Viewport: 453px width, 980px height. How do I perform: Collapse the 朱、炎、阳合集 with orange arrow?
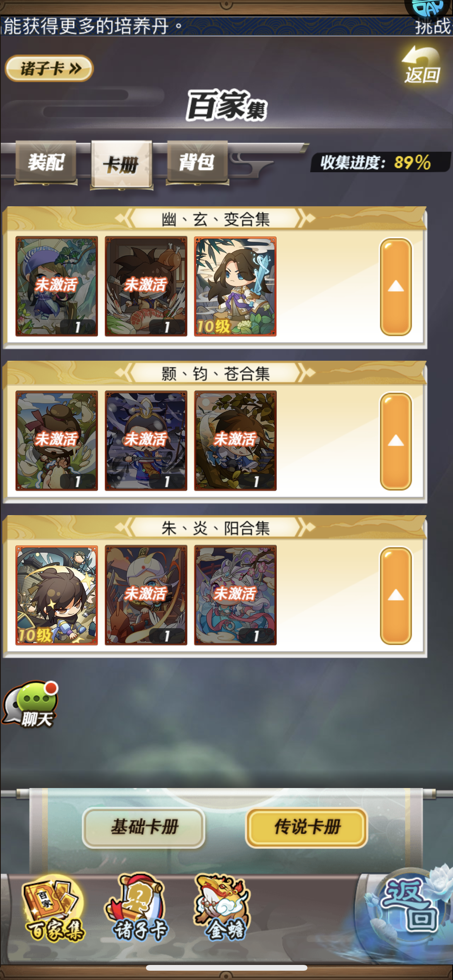tap(396, 595)
